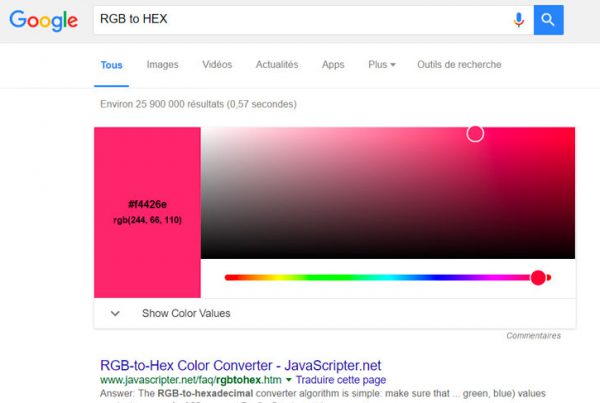Click the rgb(244, 66, 110) value text
The width and height of the screenshot is (600, 403).
(x=147, y=220)
